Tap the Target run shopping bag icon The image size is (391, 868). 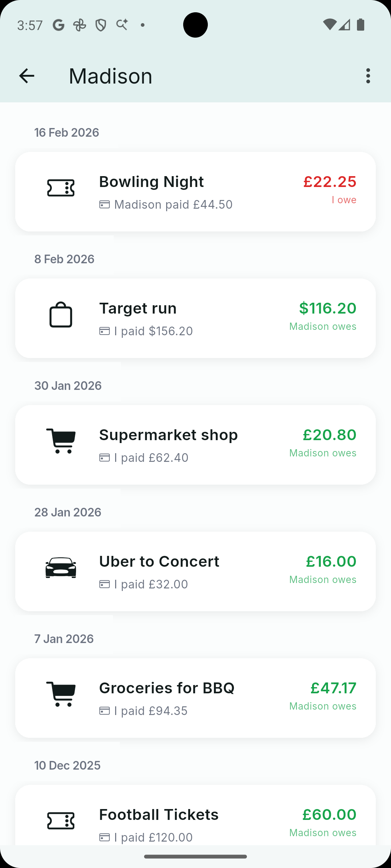(61, 315)
